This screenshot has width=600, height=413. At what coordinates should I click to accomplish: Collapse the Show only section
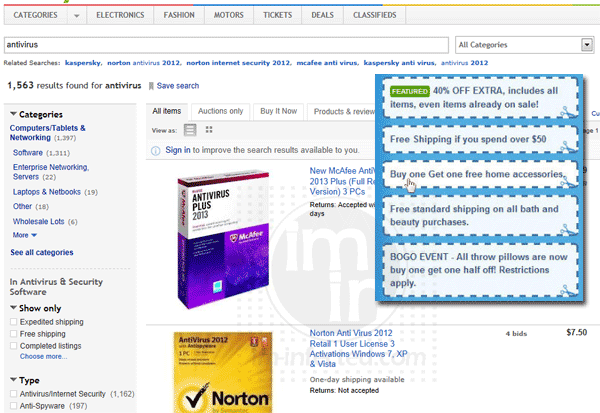coord(13,308)
